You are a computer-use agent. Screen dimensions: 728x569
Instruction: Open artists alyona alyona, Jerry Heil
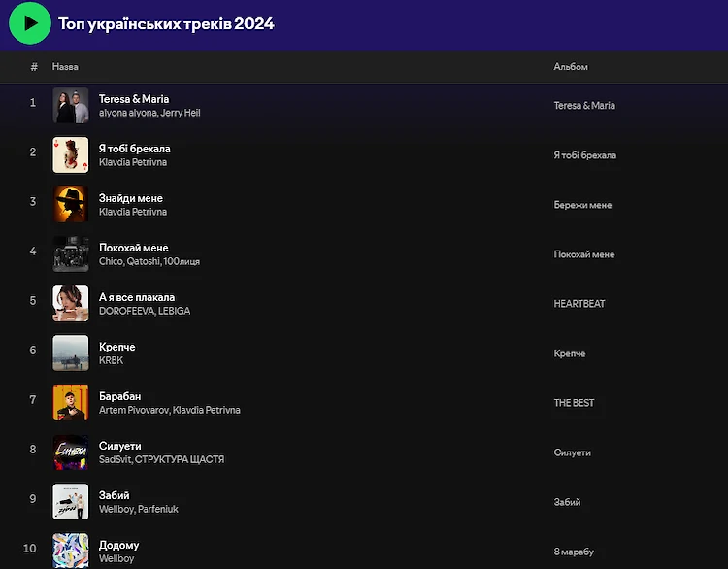tap(149, 113)
